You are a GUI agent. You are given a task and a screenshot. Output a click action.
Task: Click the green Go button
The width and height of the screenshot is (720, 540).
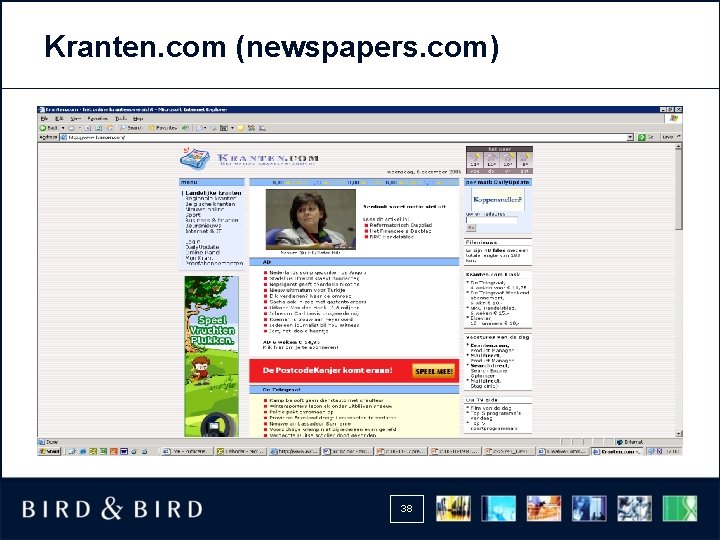[646, 137]
